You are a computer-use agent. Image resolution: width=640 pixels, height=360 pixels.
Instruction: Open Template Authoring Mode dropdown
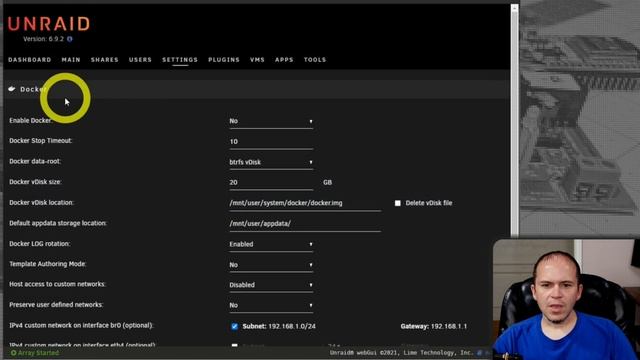[x=271, y=264]
